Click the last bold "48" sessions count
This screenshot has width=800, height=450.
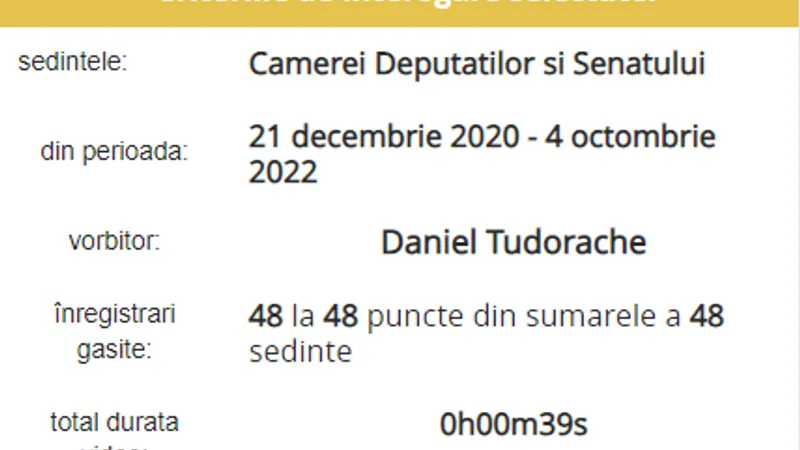tap(707, 316)
